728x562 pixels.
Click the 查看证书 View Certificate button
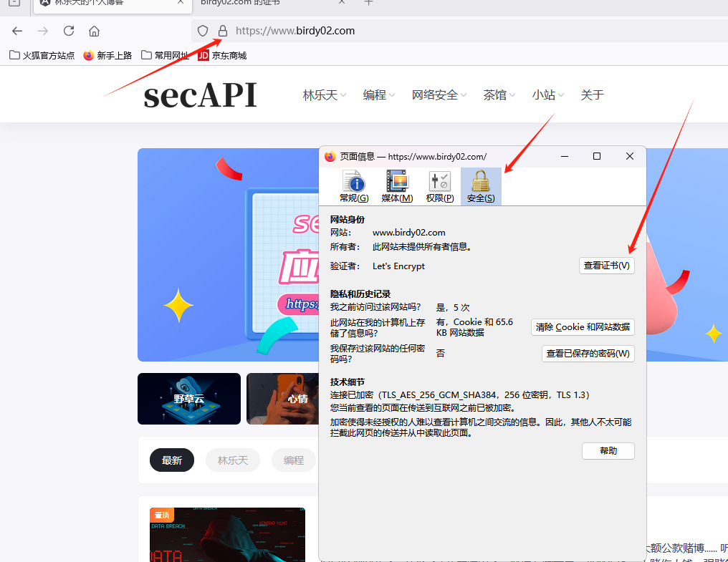click(606, 266)
